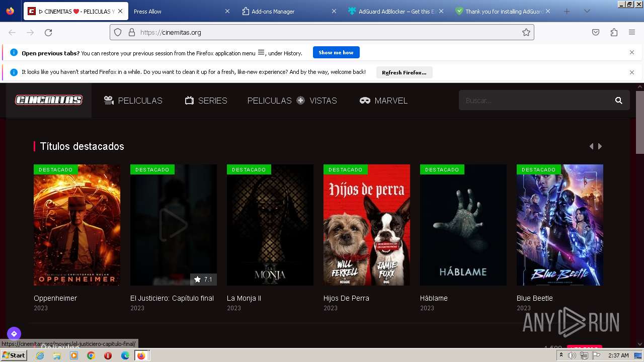Image resolution: width=644 pixels, height=362 pixels.
Task: Click the La Monja II title link
Action: 244,298
